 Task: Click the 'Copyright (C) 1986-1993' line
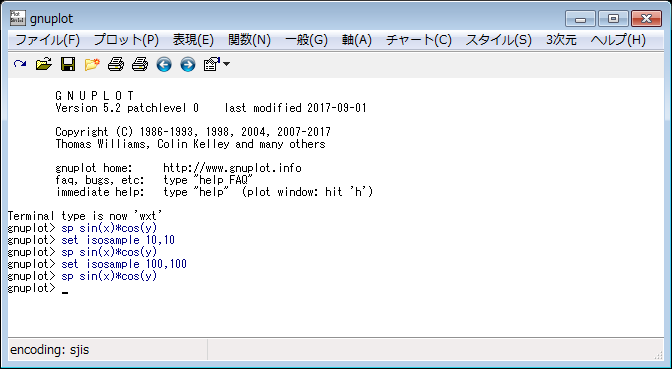pyautogui.click(x=193, y=132)
